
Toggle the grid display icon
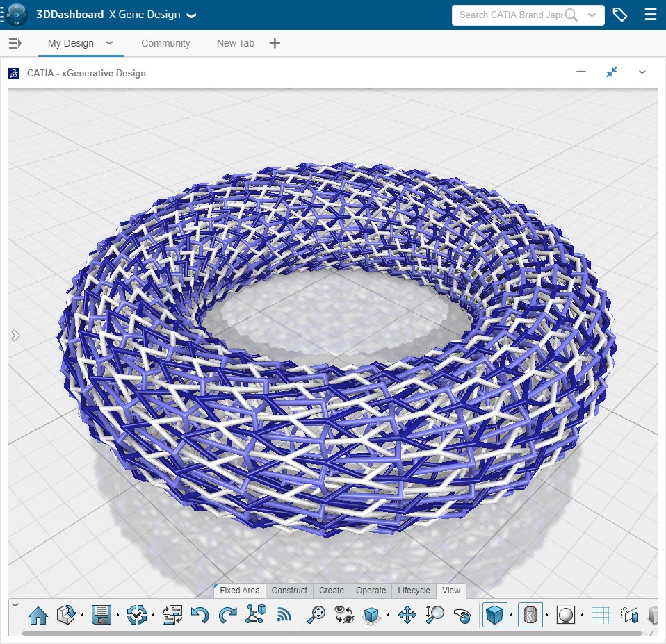[x=601, y=615]
